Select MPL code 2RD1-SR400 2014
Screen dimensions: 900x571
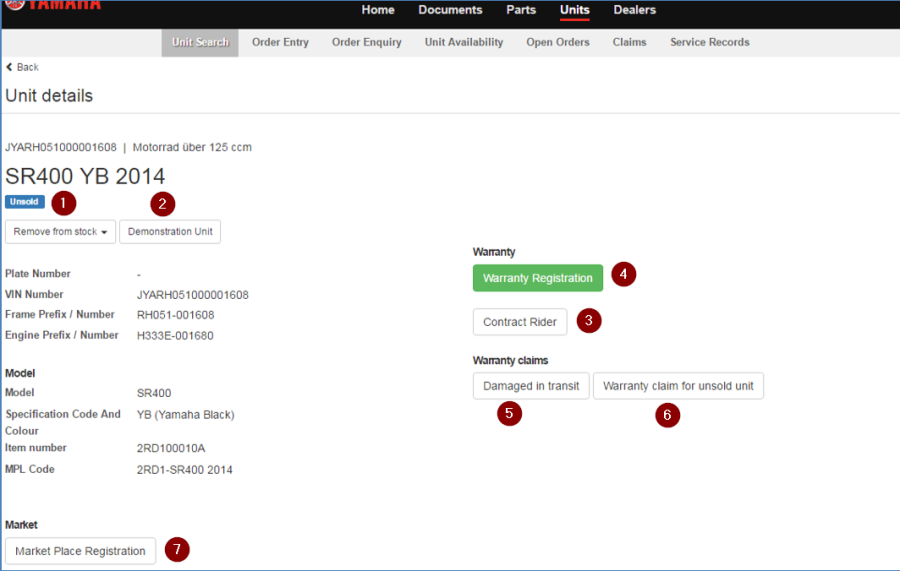(x=184, y=470)
